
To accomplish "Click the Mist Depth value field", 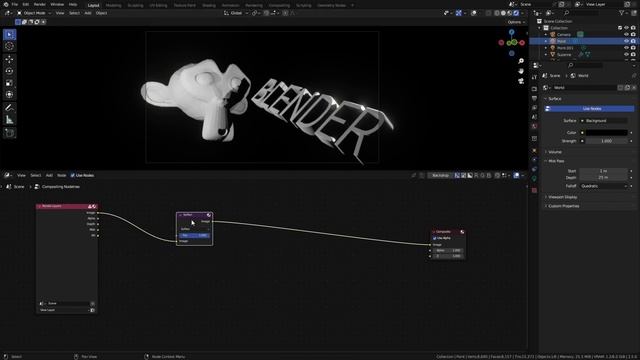I will pos(604,178).
